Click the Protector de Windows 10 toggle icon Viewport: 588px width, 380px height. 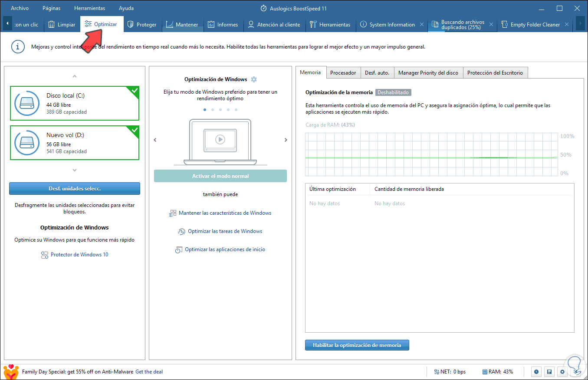pos(44,255)
